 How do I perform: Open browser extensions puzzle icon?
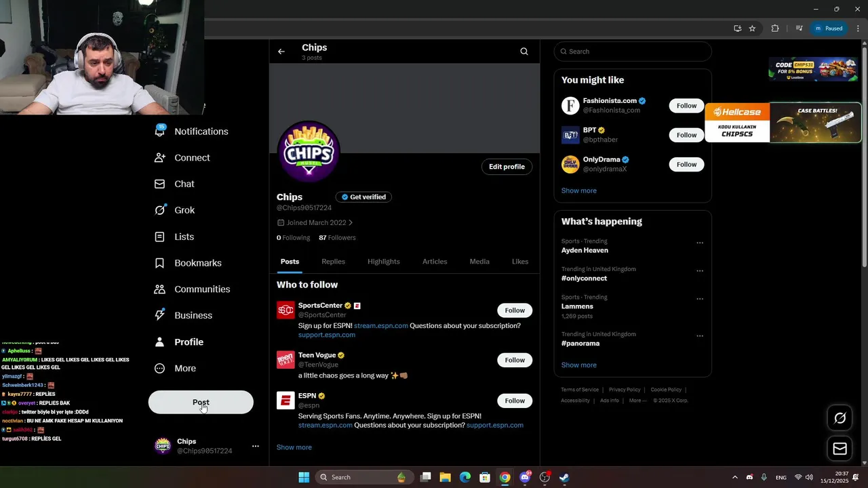(x=775, y=28)
